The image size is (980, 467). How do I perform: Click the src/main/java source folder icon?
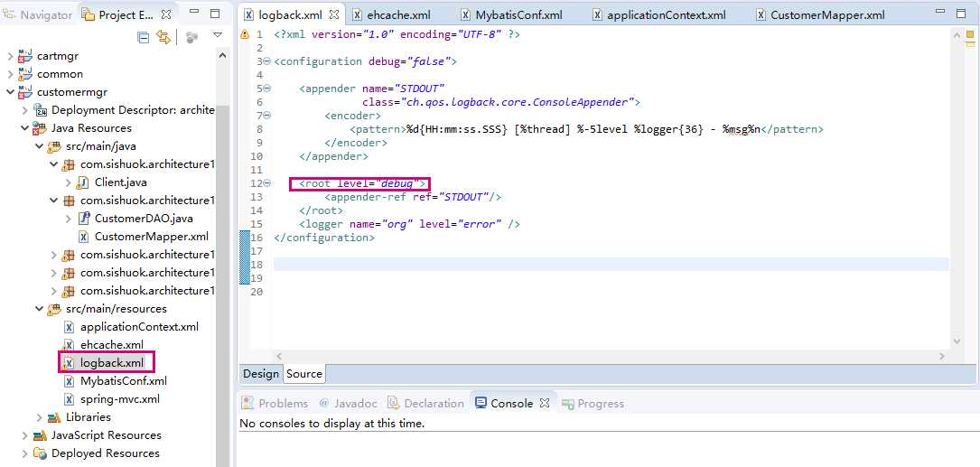(x=54, y=146)
